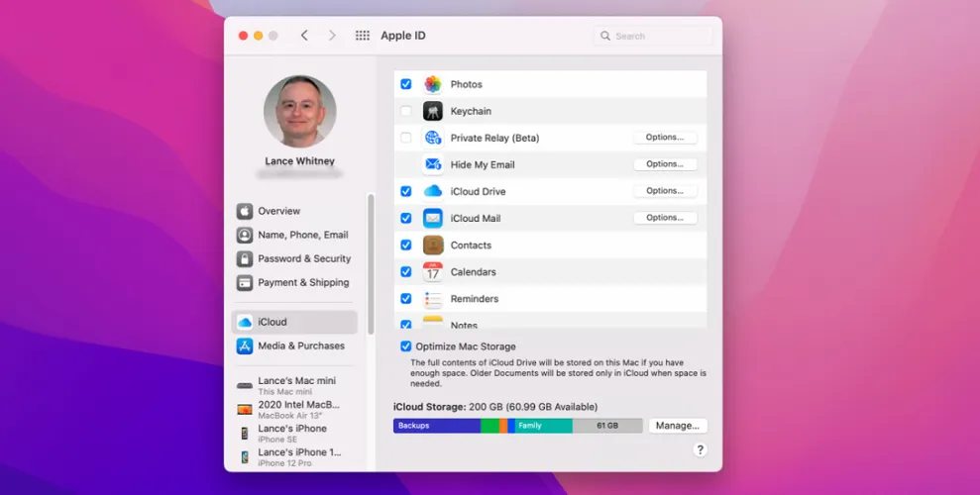Image resolution: width=980 pixels, height=495 pixels.
Task: Click the iCloud Drive cloud icon
Action: click(433, 191)
